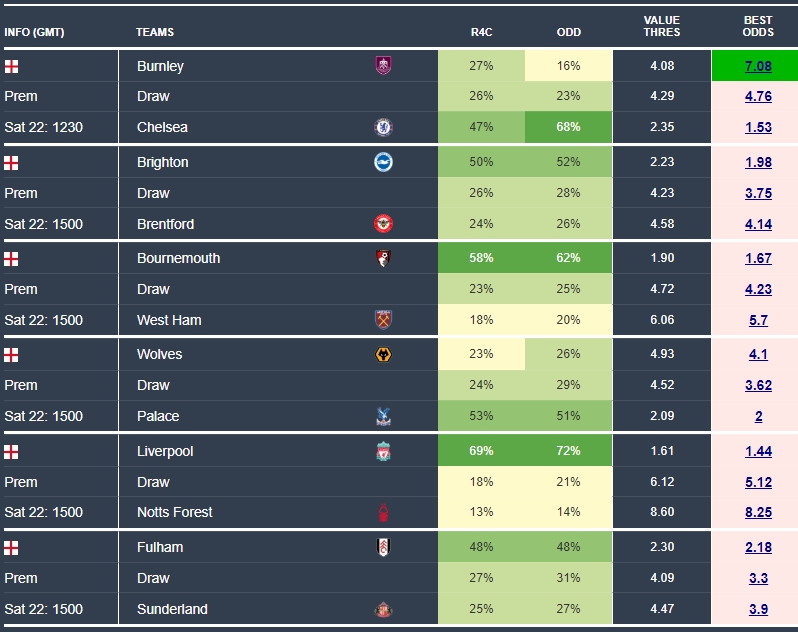Open Chelsea best odds 1.53 link
This screenshot has height=632, width=798.
pyautogui.click(x=758, y=127)
